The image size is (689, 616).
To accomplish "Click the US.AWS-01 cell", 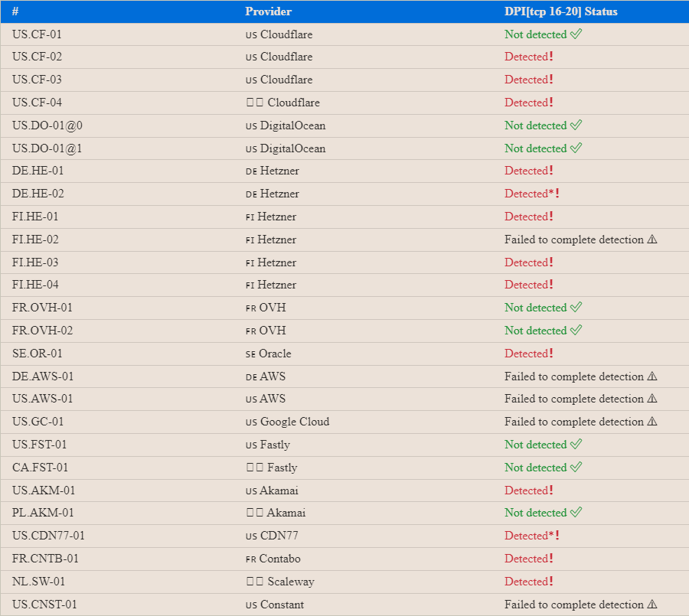I will tap(43, 399).
